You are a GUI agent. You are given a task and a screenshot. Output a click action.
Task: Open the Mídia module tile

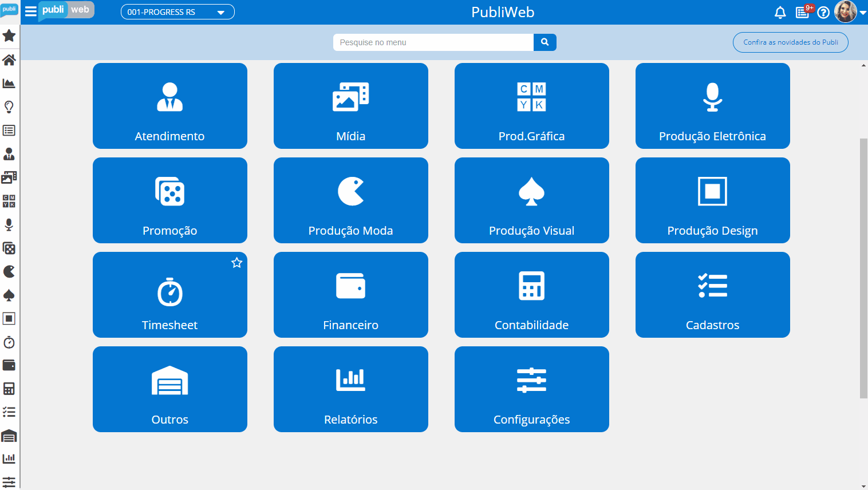click(x=351, y=106)
